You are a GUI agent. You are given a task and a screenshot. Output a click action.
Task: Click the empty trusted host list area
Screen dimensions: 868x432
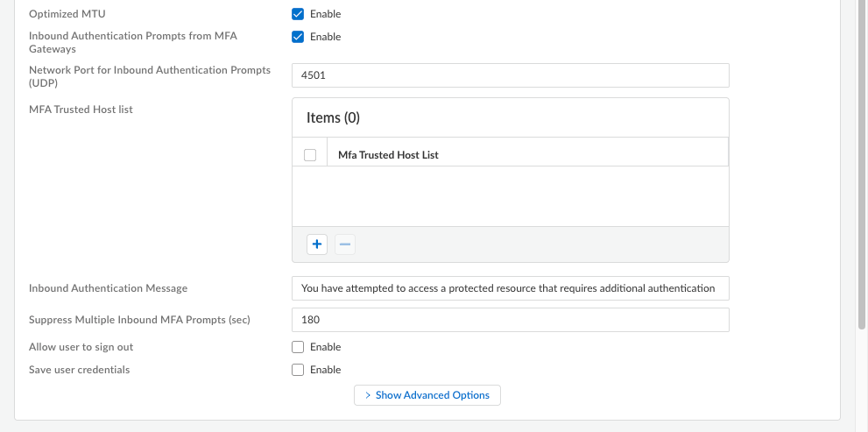(510, 195)
